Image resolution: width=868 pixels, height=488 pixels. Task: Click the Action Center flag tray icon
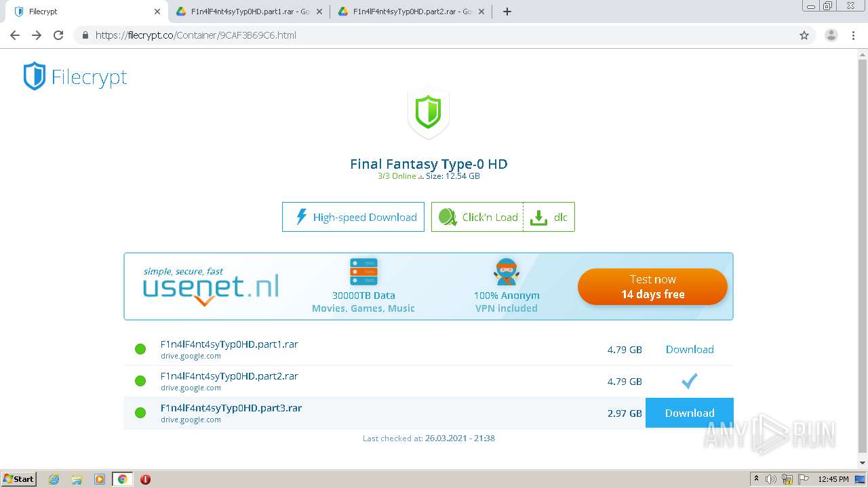pos(802,479)
